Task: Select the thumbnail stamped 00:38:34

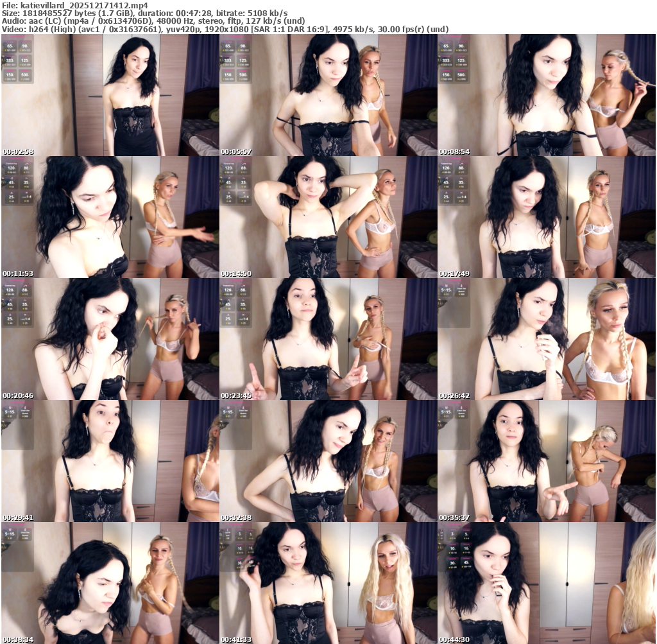Action: pyautogui.click(x=110, y=583)
